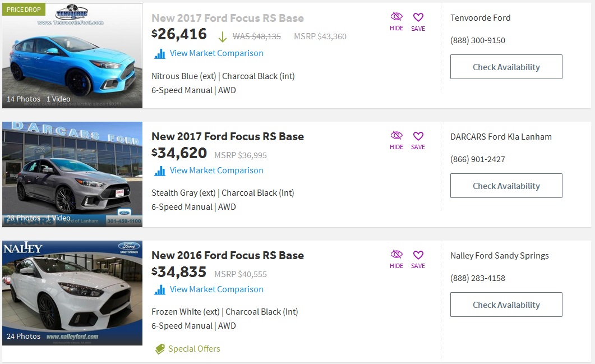Save the $34,620 Focus RS with heart icon
Viewport: 595px width, 364px height.
pos(418,140)
